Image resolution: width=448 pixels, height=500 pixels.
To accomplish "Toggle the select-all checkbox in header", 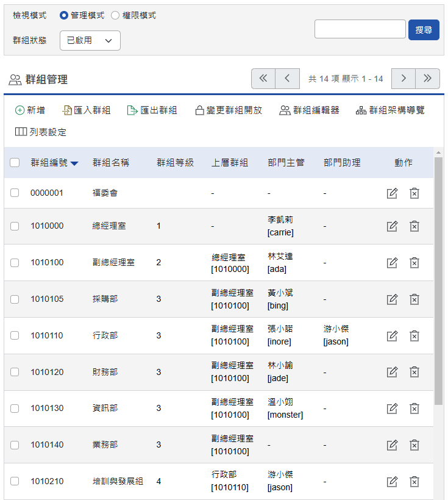I will (x=15, y=163).
